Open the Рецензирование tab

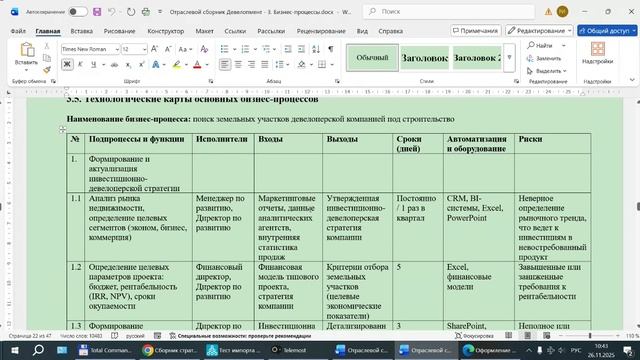point(321,31)
